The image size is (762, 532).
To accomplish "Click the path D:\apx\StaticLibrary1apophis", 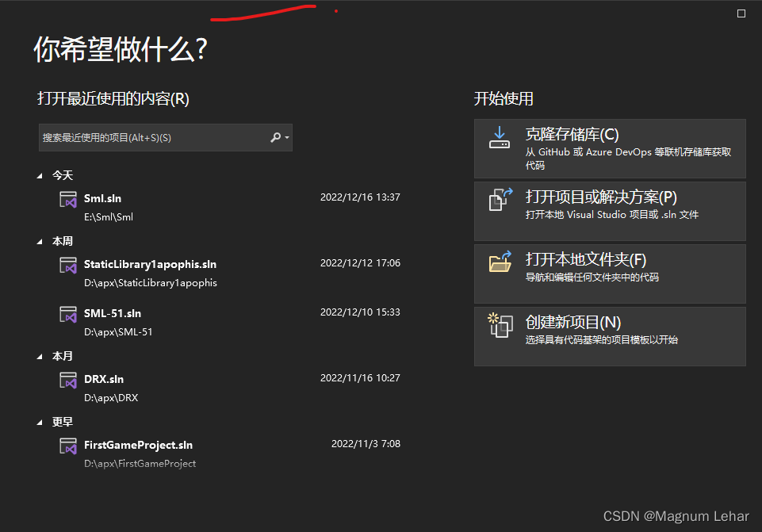I will [150, 283].
